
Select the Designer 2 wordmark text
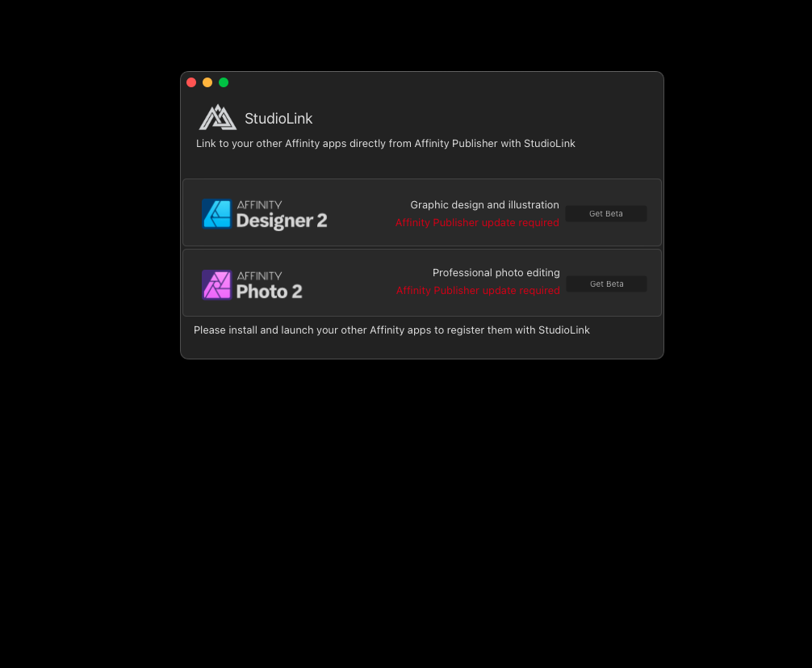tap(282, 221)
